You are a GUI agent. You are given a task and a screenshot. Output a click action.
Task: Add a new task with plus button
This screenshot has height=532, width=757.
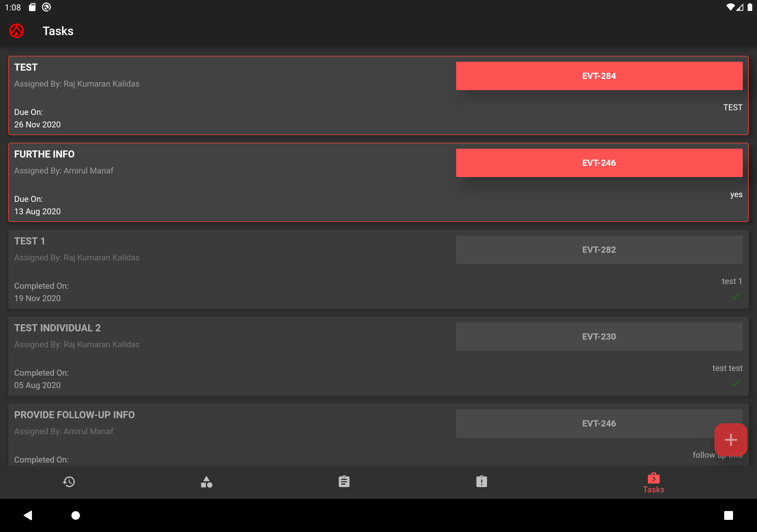(x=731, y=440)
